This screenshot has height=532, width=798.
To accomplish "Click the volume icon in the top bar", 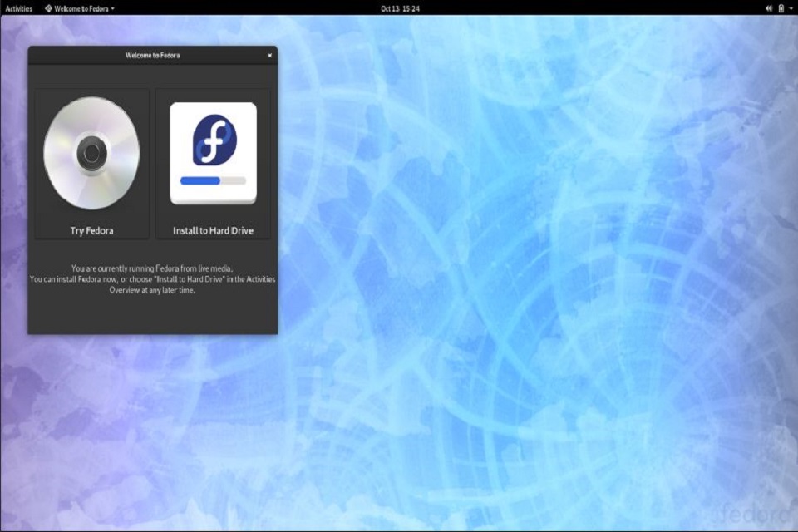I will click(769, 8).
